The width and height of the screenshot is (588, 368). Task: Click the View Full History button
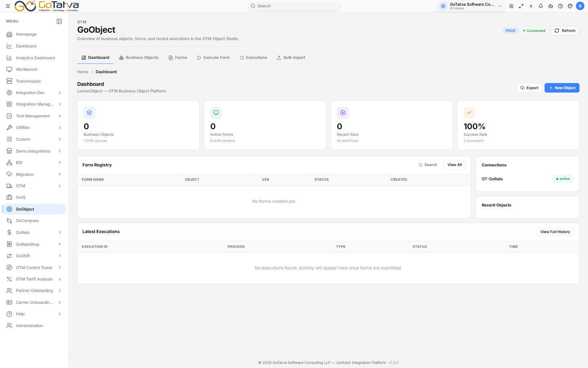(555, 232)
